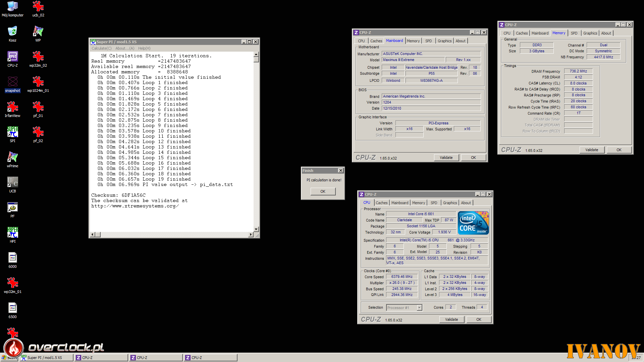Launch the SPI Super PI shortcut

tap(12, 134)
